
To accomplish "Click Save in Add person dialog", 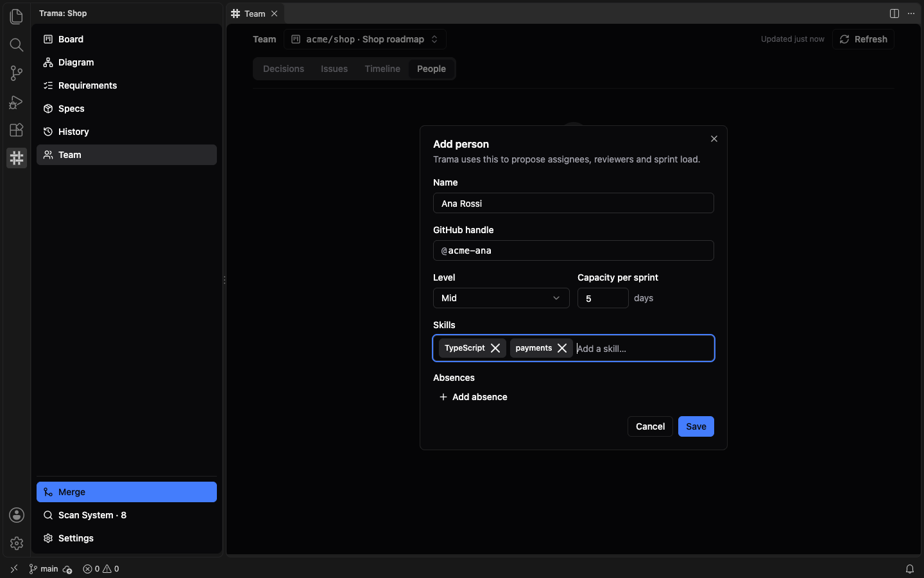I will (696, 426).
